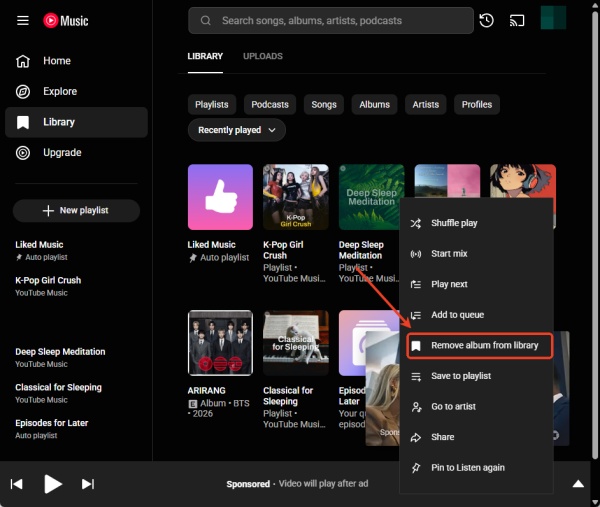Open Upgrade in sidebar
This screenshot has height=507, width=600.
click(x=77, y=153)
